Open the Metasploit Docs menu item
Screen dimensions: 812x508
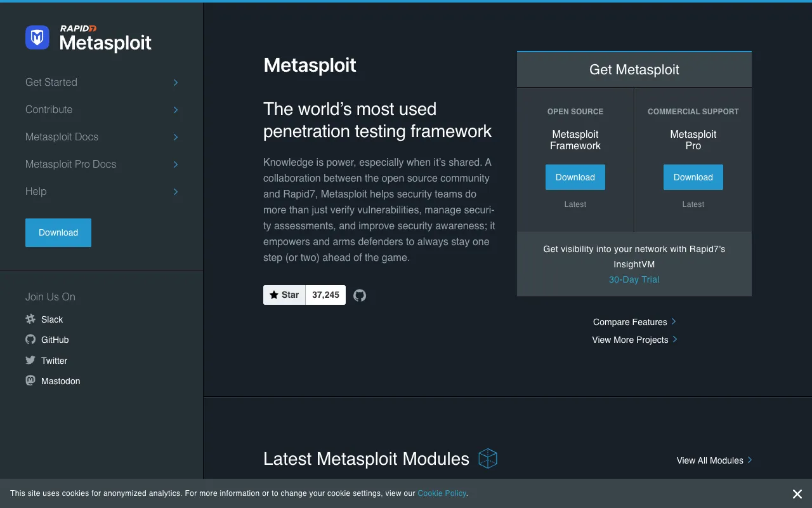coord(62,137)
